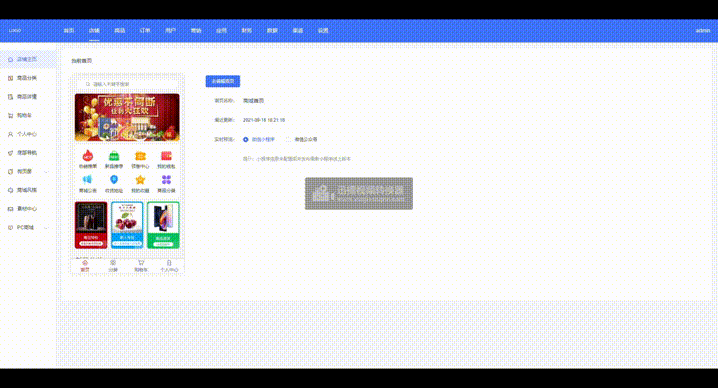
Task: Click the LOGO in the blue header
Action: [x=15, y=30]
